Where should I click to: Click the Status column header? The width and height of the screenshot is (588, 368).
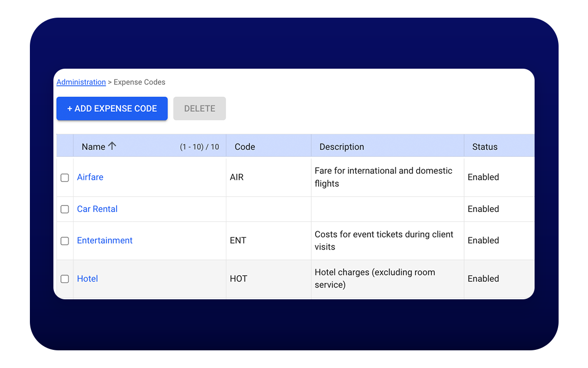click(x=485, y=147)
